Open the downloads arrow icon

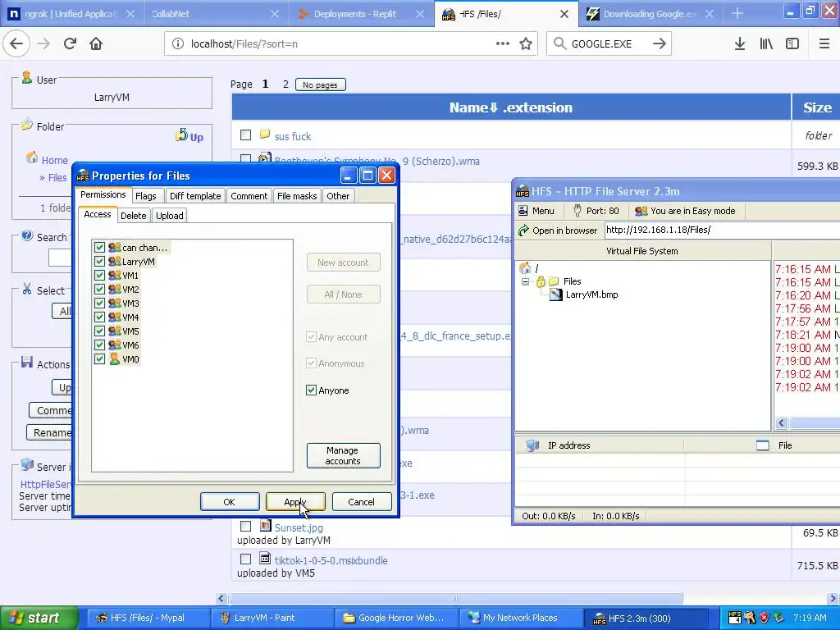tap(740, 44)
